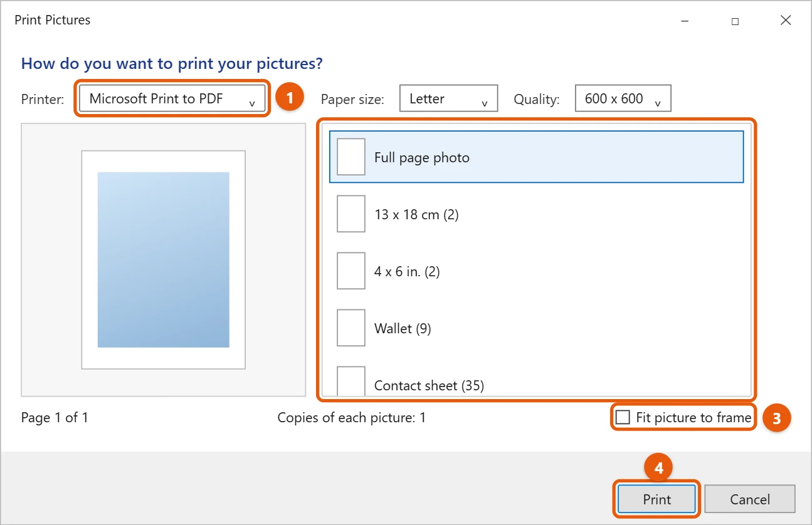Viewport: 812px width, 525px height.
Task: Open the Paper size dropdown
Action: pos(448,98)
